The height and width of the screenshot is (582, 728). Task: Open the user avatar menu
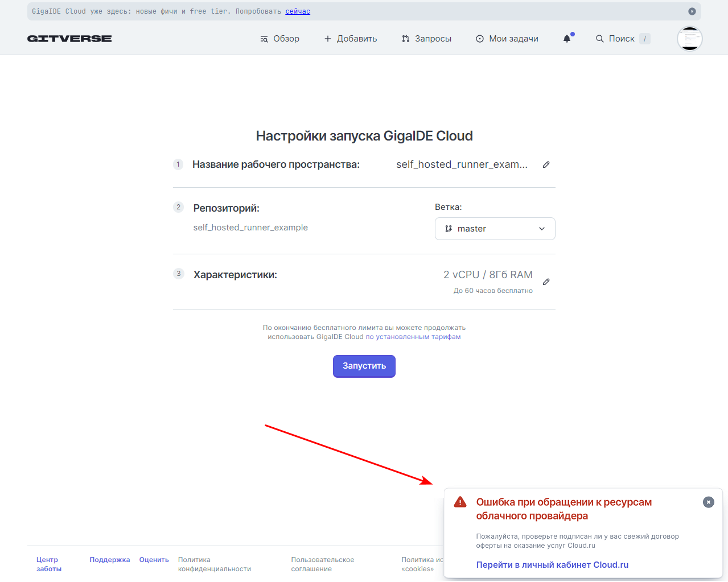click(689, 39)
